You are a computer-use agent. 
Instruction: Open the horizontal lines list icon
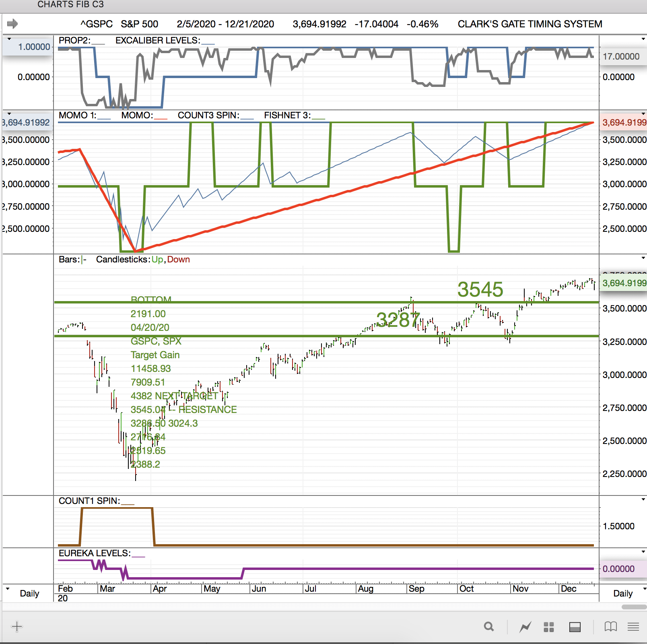click(633, 627)
